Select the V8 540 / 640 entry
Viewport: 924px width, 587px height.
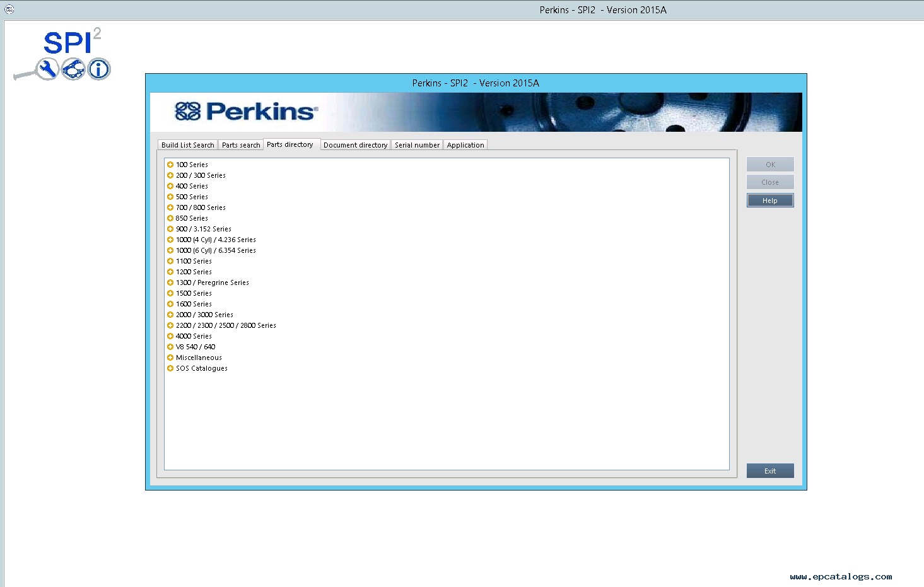(x=196, y=347)
